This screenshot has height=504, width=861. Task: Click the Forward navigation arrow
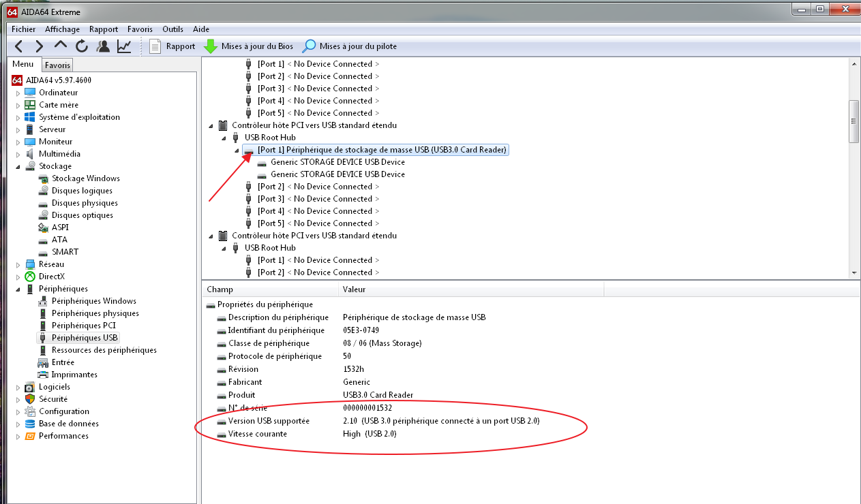click(x=40, y=46)
